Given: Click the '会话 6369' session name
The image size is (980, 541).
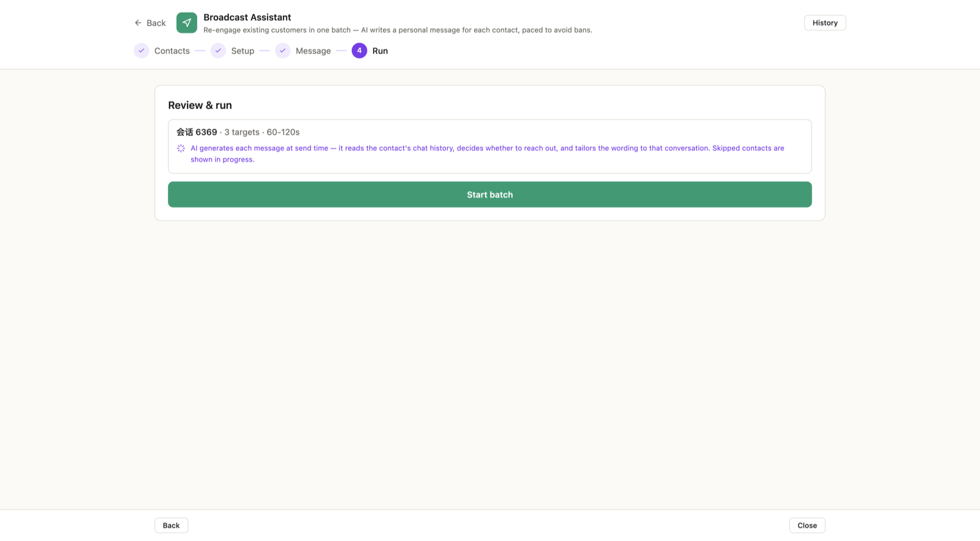Looking at the screenshot, I should coord(197,132).
